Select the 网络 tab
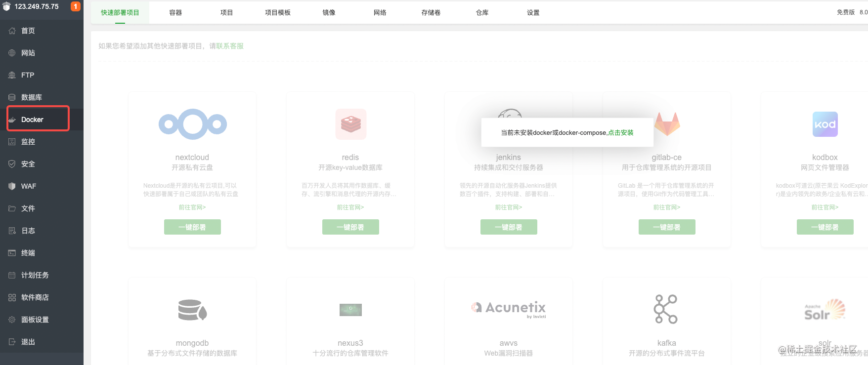The height and width of the screenshot is (365, 868). tap(380, 12)
